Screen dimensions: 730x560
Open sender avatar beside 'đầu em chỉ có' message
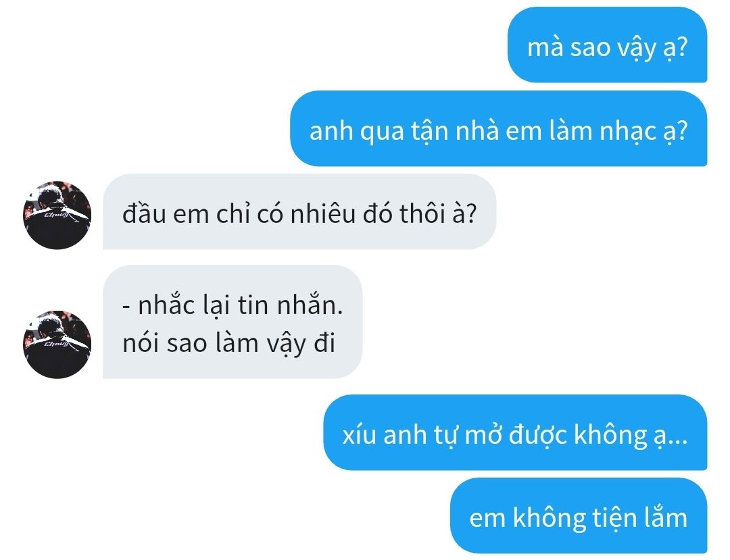tap(57, 215)
